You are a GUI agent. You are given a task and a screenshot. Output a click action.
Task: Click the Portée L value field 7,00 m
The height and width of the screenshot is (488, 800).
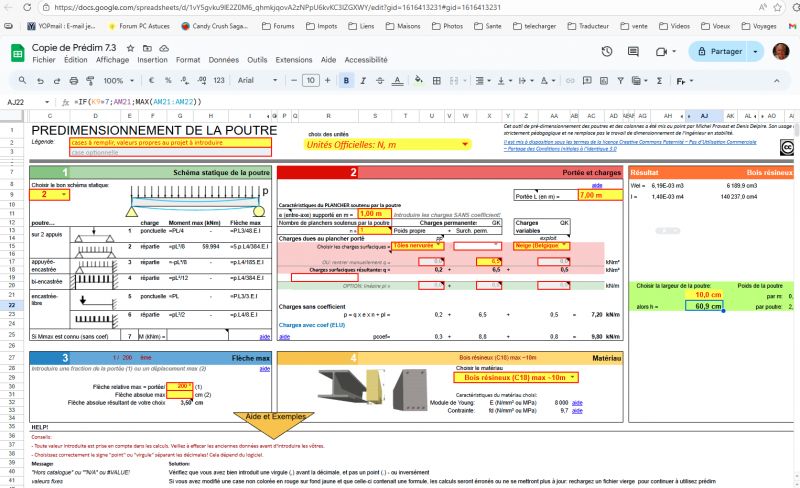[592, 195]
